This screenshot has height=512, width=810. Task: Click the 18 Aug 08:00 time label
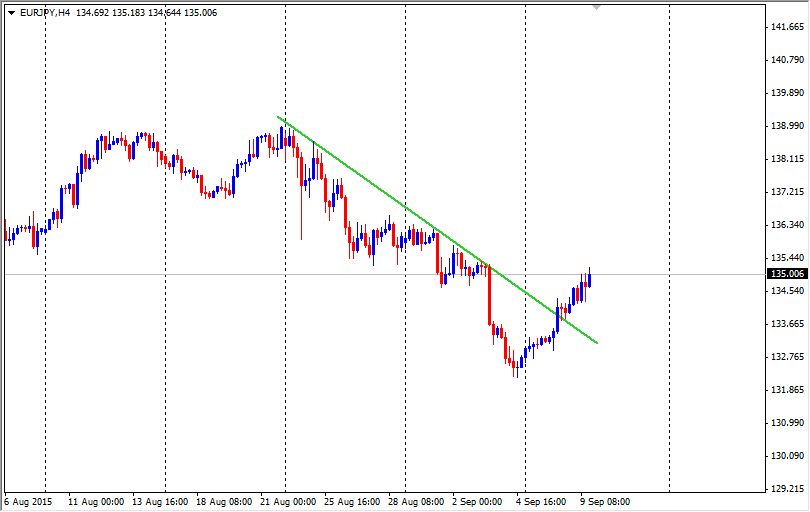224,502
